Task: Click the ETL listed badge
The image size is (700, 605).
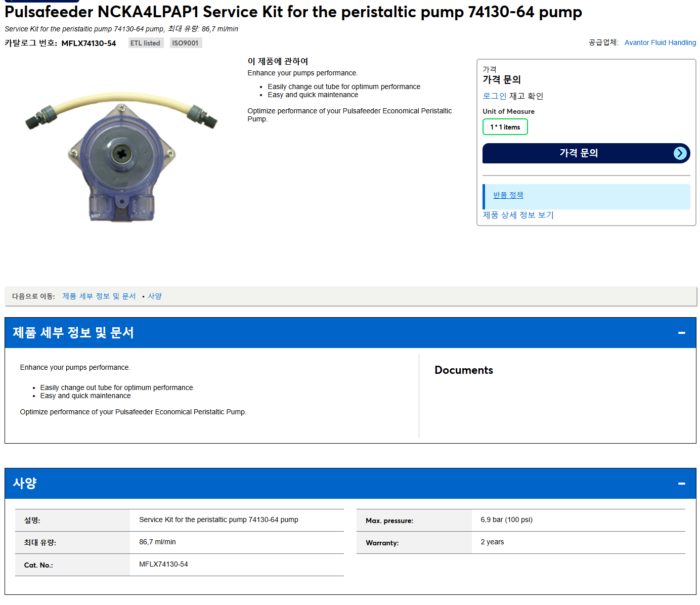Action: click(x=145, y=43)
